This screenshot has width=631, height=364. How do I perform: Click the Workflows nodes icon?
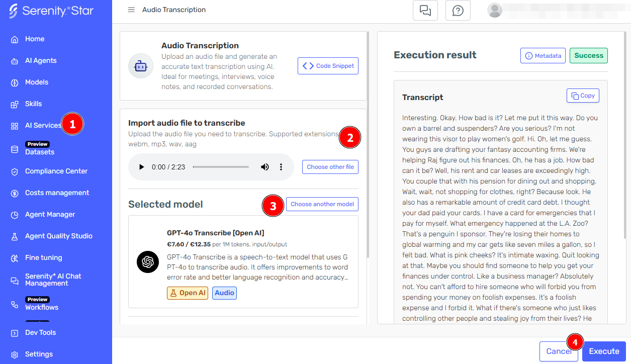pos(15,305)
